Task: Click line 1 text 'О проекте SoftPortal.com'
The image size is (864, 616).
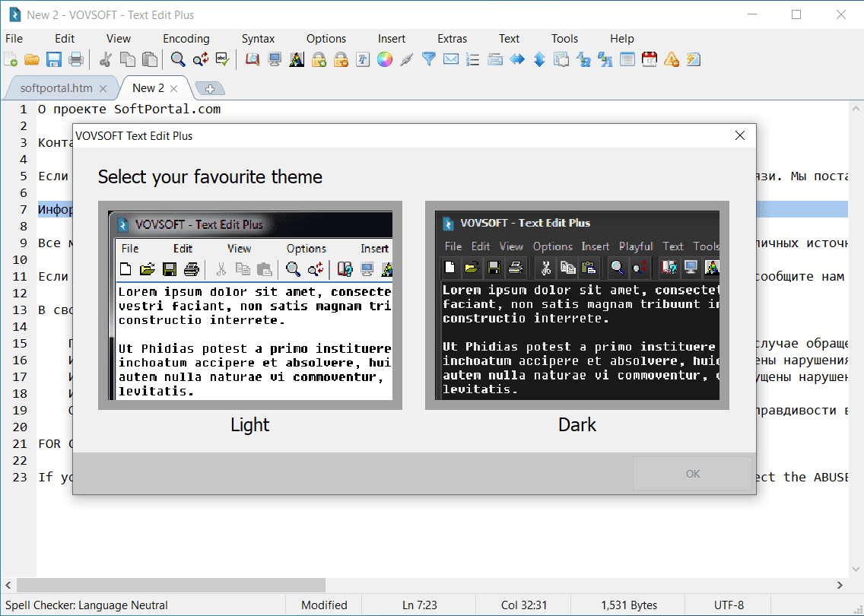Action: pyautogui.click(x=129, y=109)
